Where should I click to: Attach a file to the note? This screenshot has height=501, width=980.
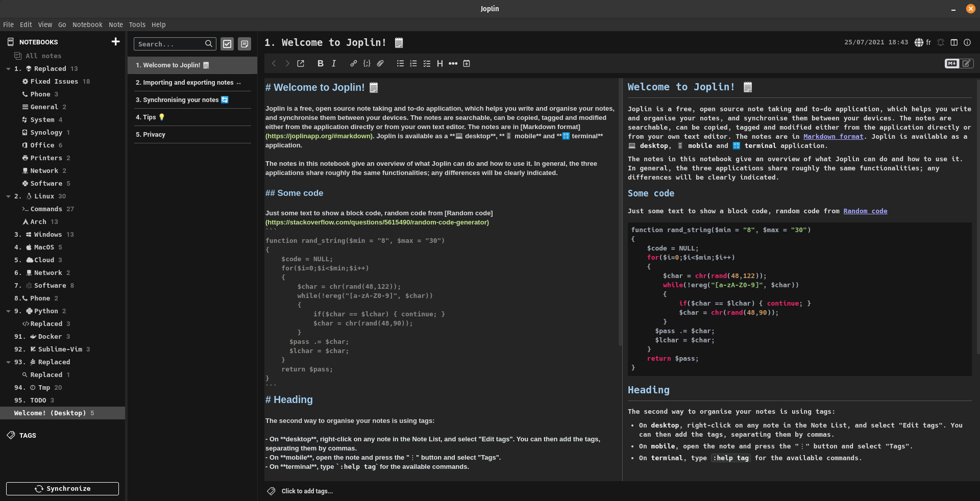[x=380, y=63]
